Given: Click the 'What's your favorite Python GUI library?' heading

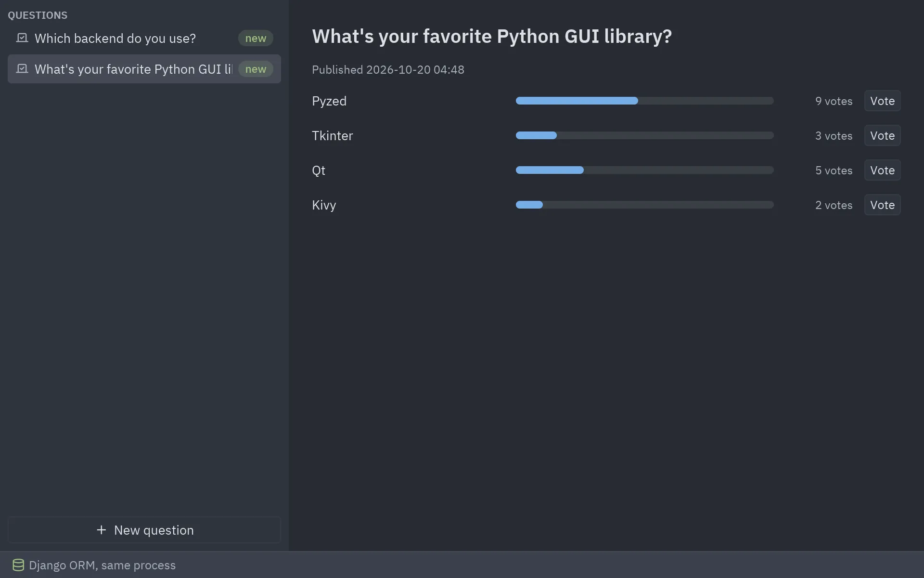Looking at the screenshot, I should coord(492,36).
